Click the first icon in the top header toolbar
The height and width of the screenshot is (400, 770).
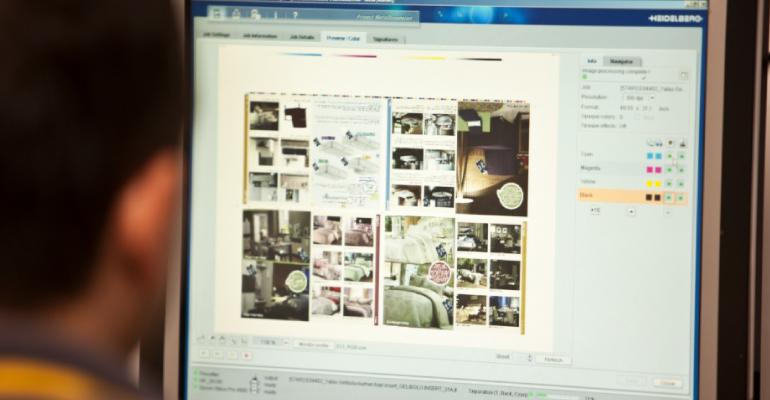point(217,13)
